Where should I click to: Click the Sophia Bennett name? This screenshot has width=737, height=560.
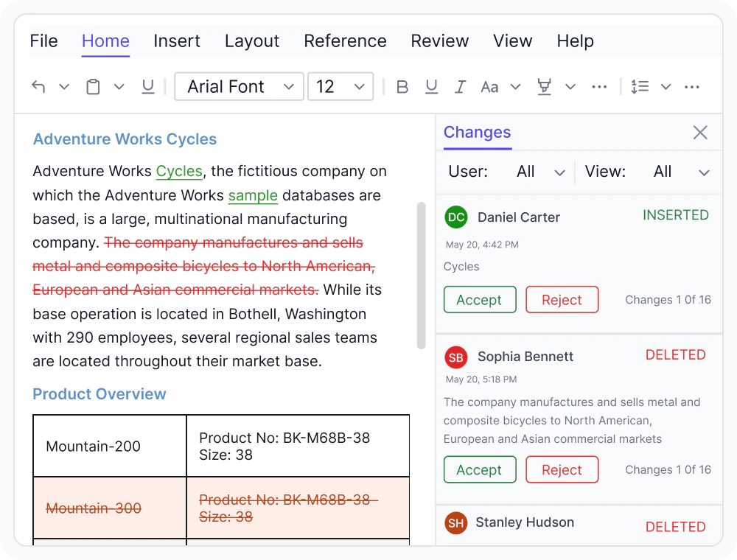click(525, 357)
